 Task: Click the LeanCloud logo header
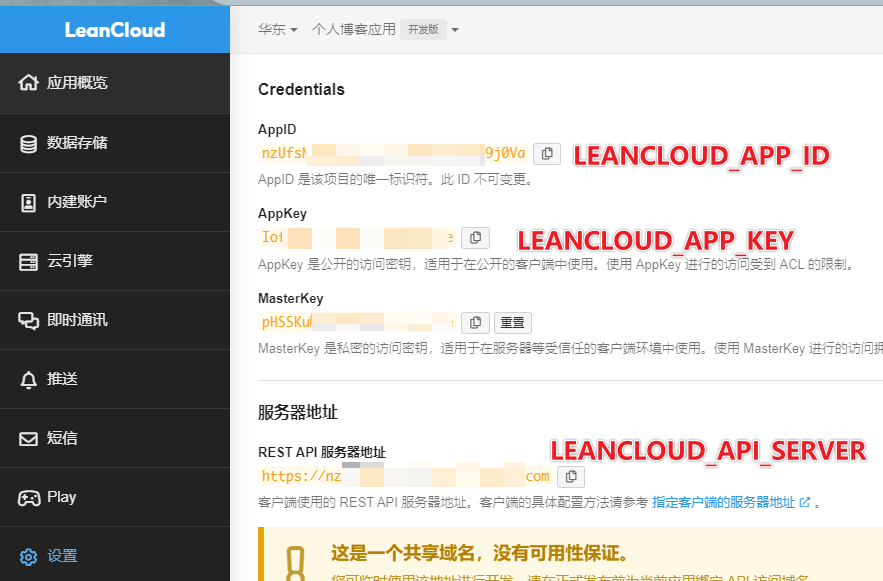114,30
